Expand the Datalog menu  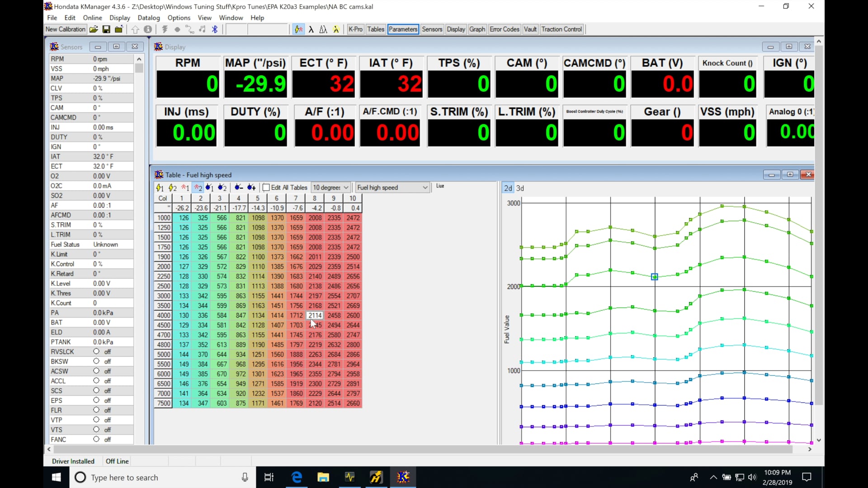(148, 18)
